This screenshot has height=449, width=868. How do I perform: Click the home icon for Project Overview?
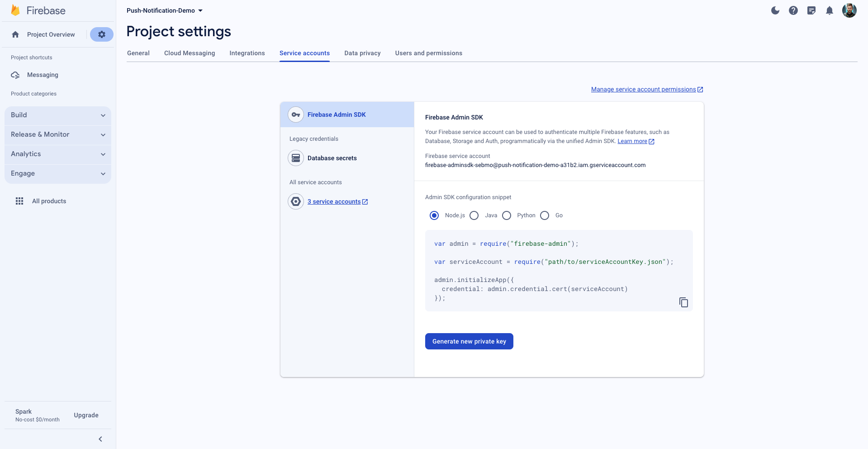15,34
